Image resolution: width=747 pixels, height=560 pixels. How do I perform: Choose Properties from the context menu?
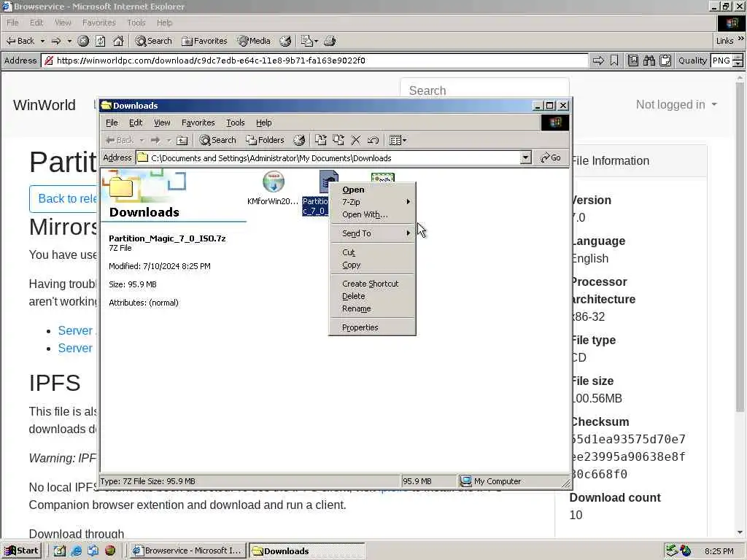pyautogui.click(x=373, y=327)
